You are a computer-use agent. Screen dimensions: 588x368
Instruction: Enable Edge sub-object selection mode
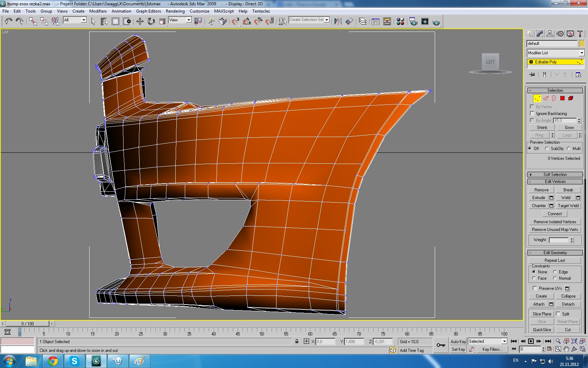[x=545, y=98]
